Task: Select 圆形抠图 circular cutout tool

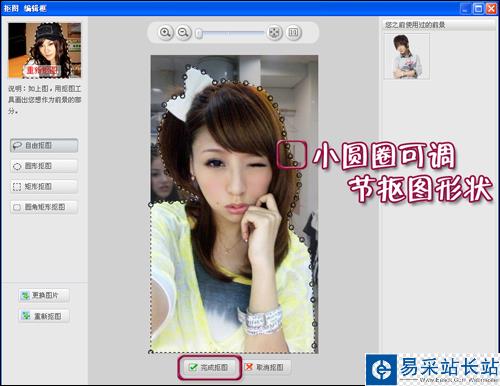Action: tap(44, 166)
